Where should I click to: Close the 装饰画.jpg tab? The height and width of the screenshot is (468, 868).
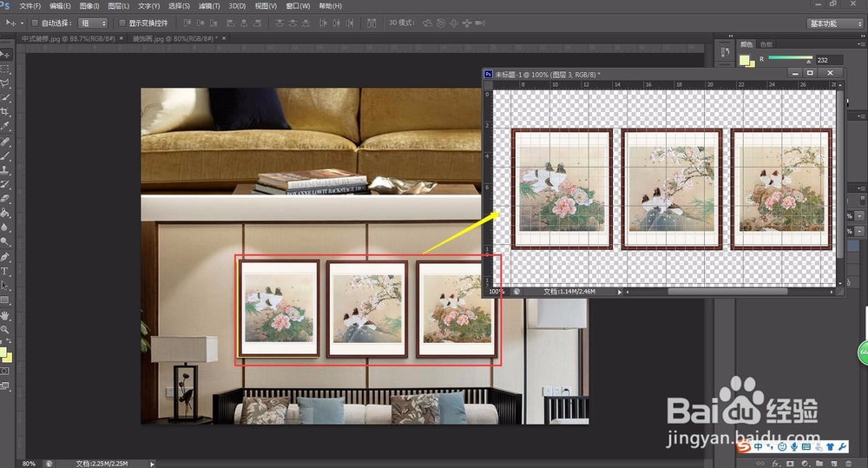224,39
